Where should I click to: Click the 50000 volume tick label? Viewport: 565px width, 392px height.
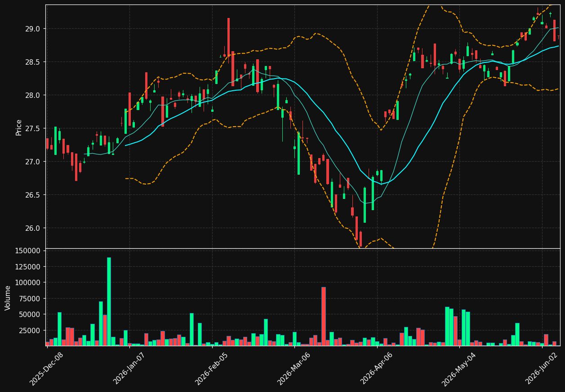(30, 314)
